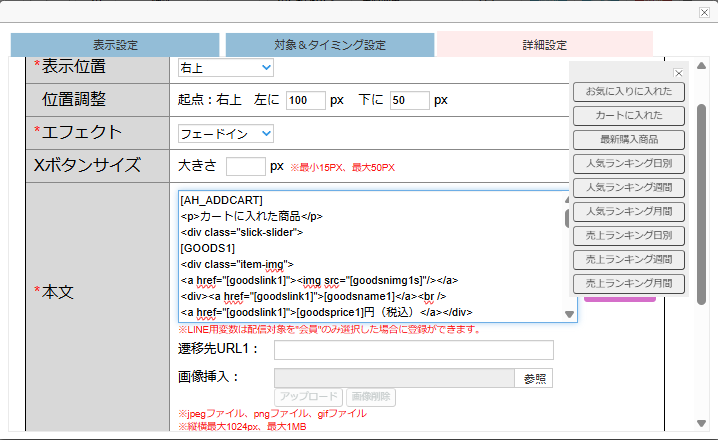This screenshot has height=440, width=718.
Task: Click the Xボタンサイズ 大きさ field
Action: coord(246,166)
